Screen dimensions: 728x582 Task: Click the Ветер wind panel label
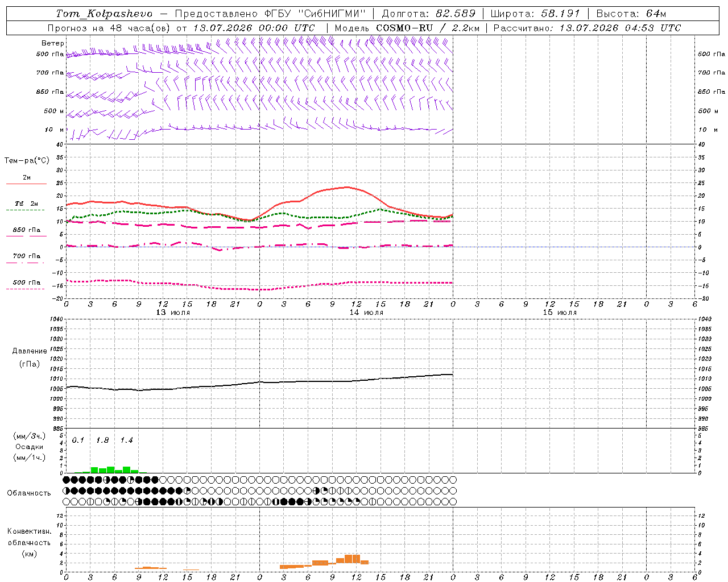point(52,43)
